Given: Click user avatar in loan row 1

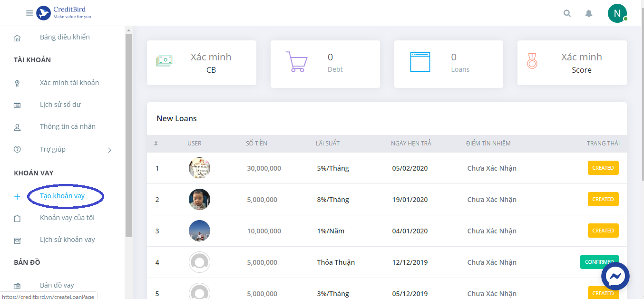Looking at the screenshot, I should tap(199, 168).
